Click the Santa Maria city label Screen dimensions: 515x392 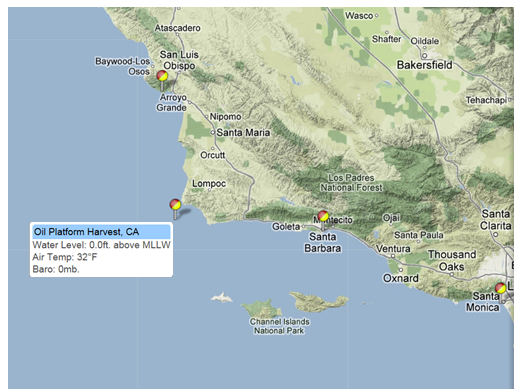[x=243, y=133]
